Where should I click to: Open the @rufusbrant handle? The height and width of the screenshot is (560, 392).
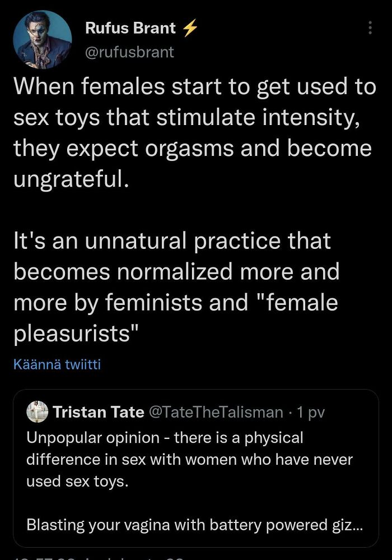129,52
